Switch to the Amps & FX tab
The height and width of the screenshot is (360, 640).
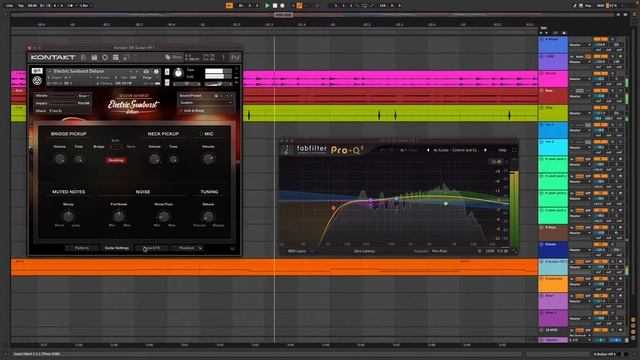[x=152, y=248]
